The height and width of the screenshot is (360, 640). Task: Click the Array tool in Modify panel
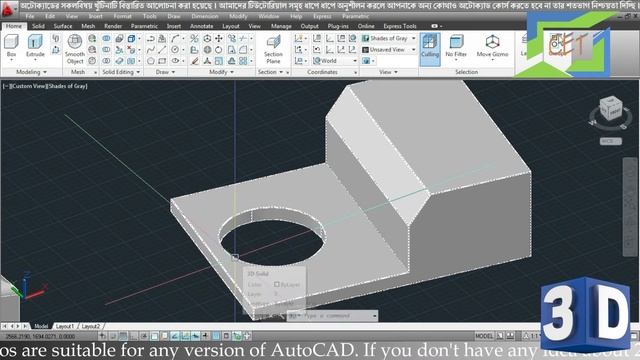point(243,61)
